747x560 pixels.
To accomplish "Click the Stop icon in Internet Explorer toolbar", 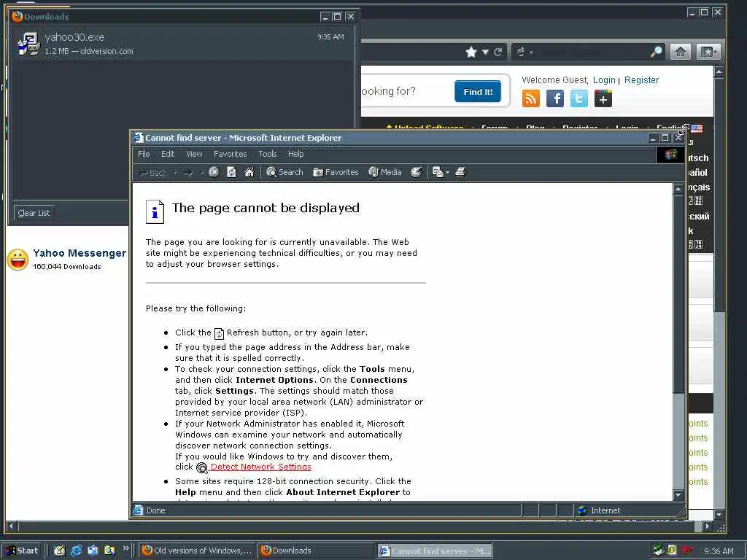I will coord(214,172).
